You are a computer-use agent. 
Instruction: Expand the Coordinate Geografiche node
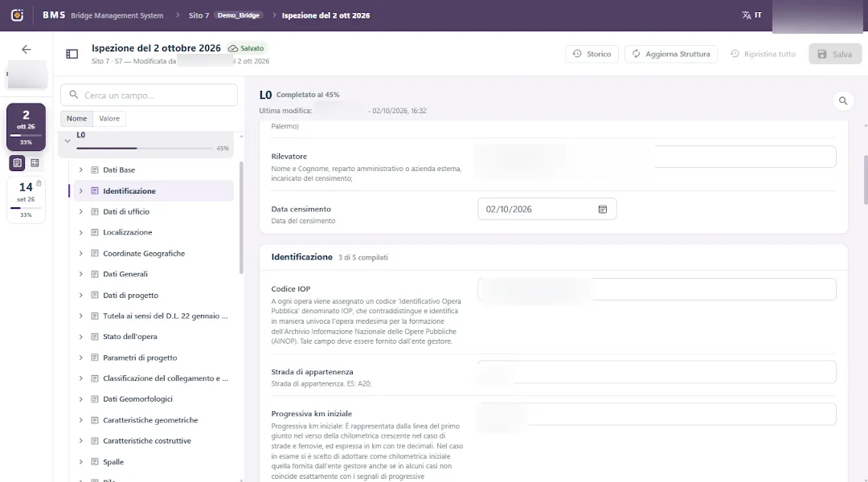81,253
